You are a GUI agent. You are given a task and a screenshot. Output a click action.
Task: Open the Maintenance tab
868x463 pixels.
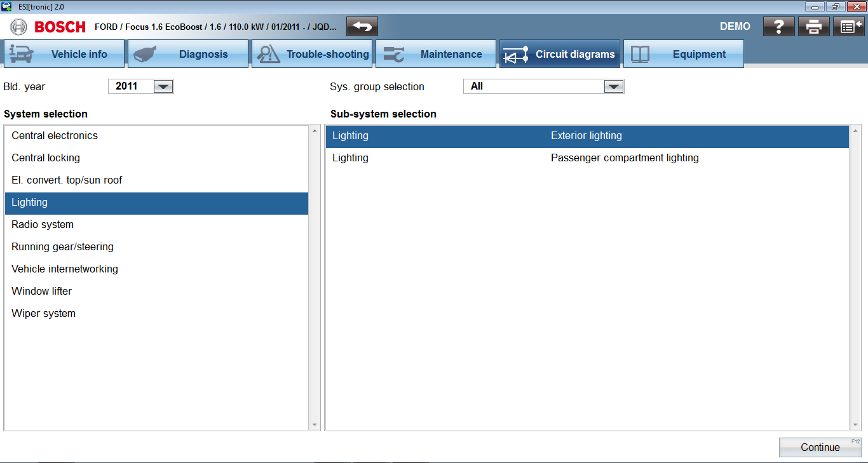pyautogui.click(x=436, y=54)
